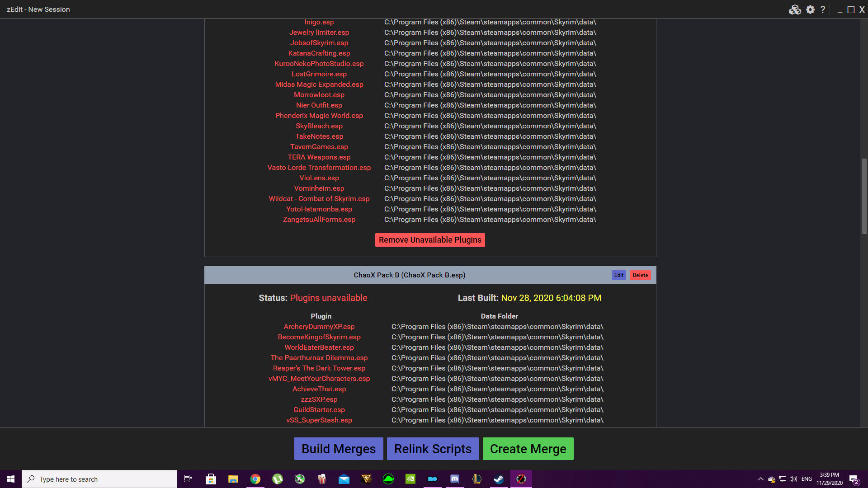The width and height of the screenshot is (868, 488).
Task: Select the KatanaCrafting.esp plugin entry
Action: click(319, 53)
